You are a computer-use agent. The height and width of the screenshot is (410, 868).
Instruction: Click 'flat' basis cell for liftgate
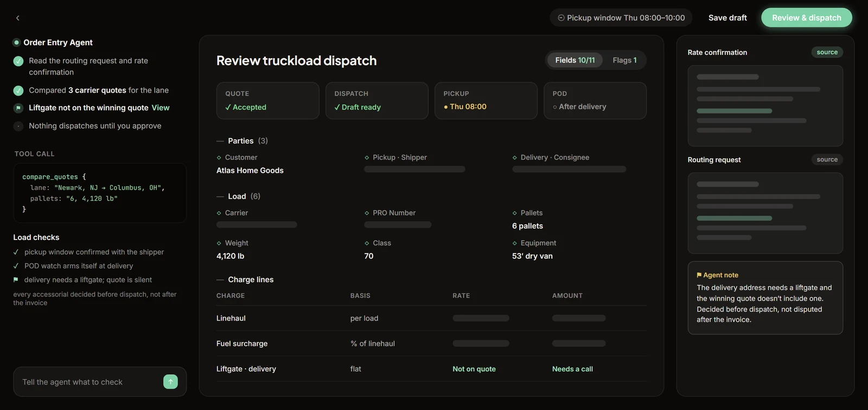pos(356,369)
